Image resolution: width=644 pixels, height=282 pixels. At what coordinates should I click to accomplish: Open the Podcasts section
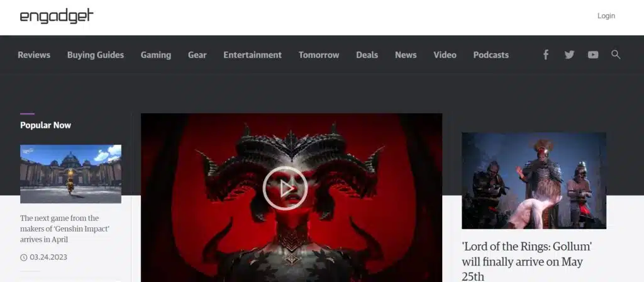491,55
